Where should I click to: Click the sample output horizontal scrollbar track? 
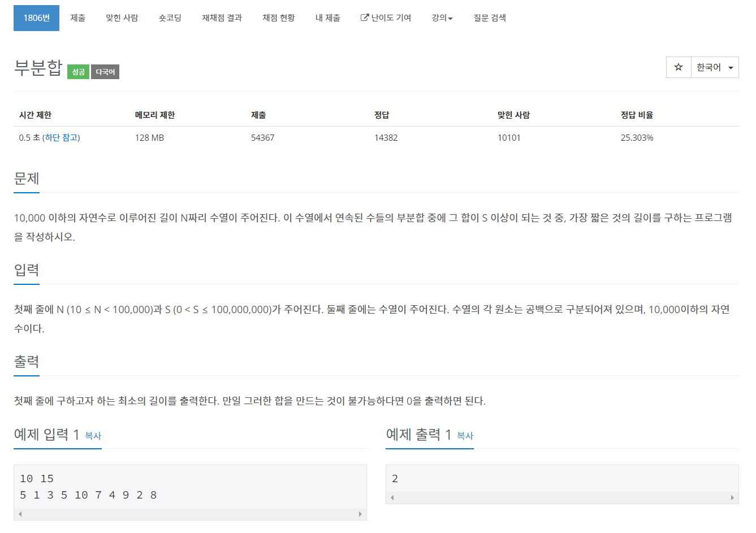click(x=562, y=497)
